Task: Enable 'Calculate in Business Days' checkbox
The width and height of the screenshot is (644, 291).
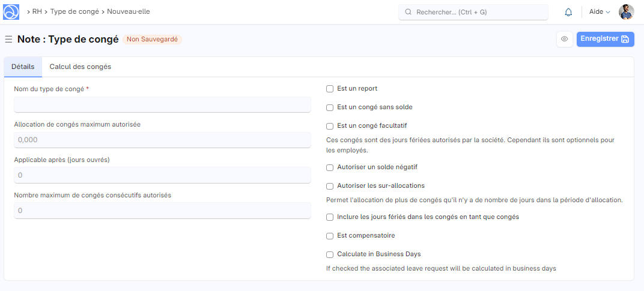Action: click(x=330, y=254)
